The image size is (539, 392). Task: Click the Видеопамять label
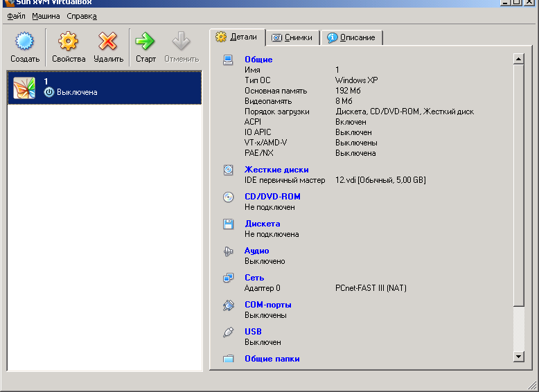(268, 101)
